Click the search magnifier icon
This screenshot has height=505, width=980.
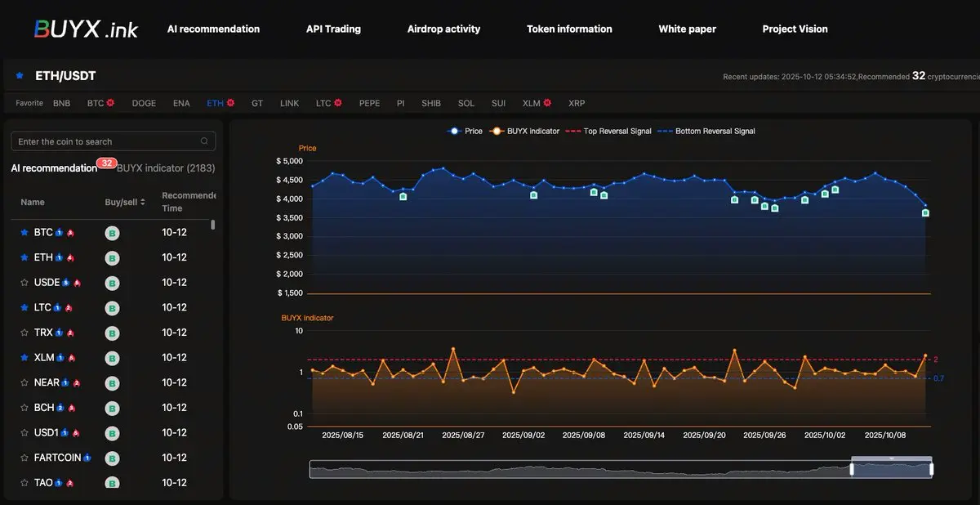204,141
